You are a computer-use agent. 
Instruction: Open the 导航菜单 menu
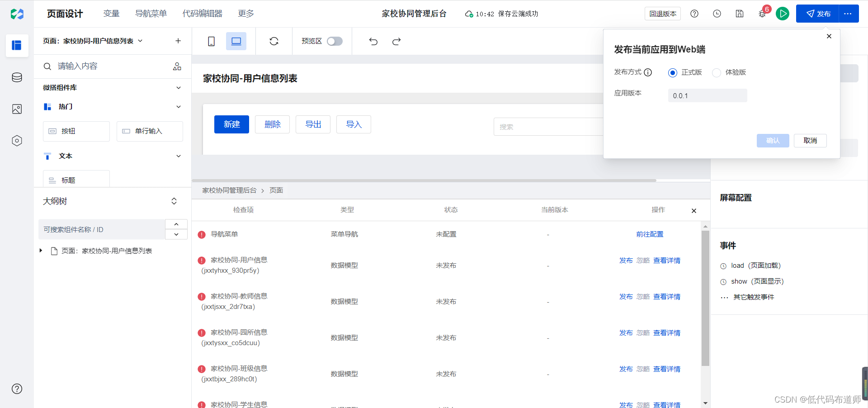(151, 14)
